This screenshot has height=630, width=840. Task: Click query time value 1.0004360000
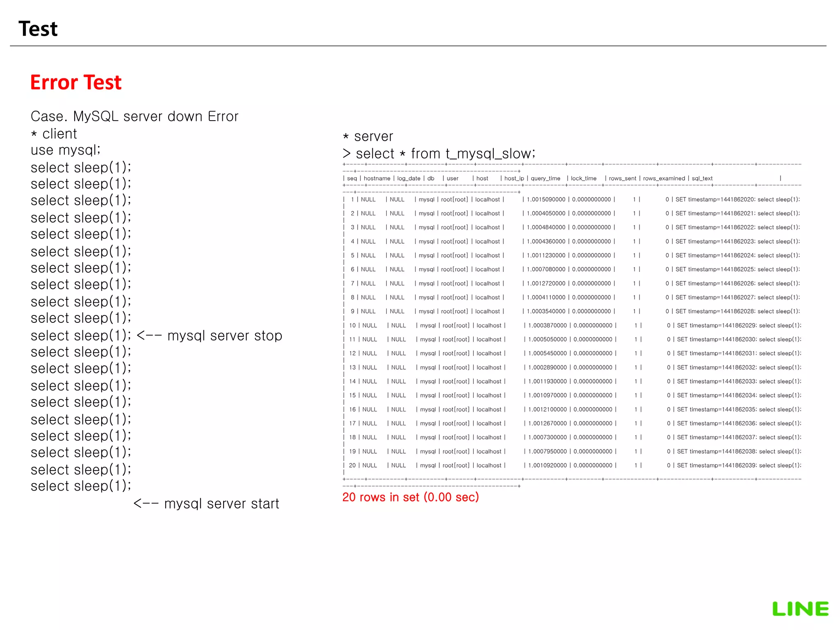point(546,242)
